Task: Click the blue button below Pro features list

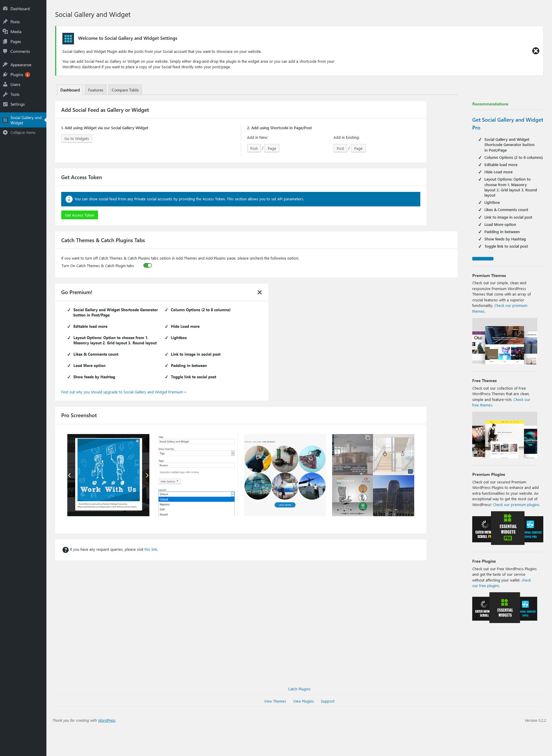Action: point(482,259)
